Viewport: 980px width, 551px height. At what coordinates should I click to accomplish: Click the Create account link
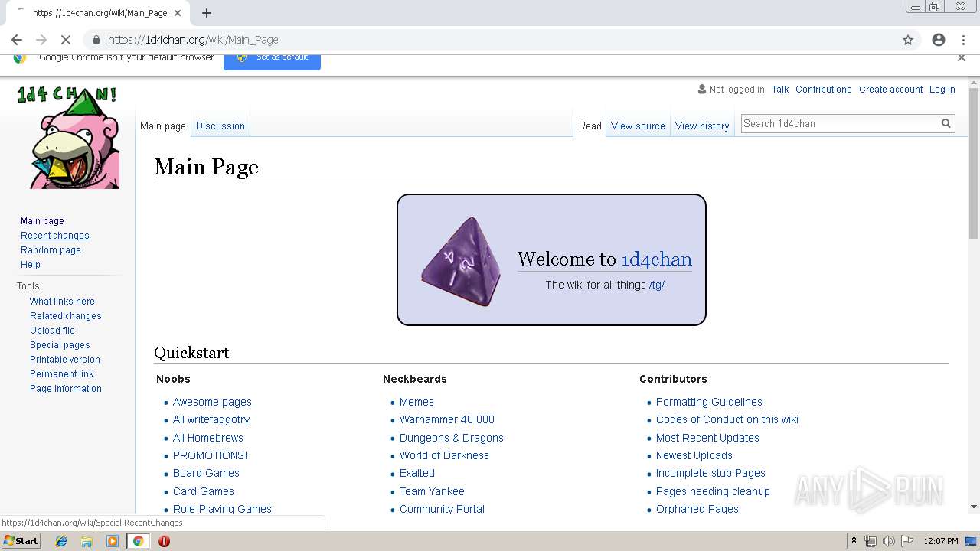click(x=891, y=90)
